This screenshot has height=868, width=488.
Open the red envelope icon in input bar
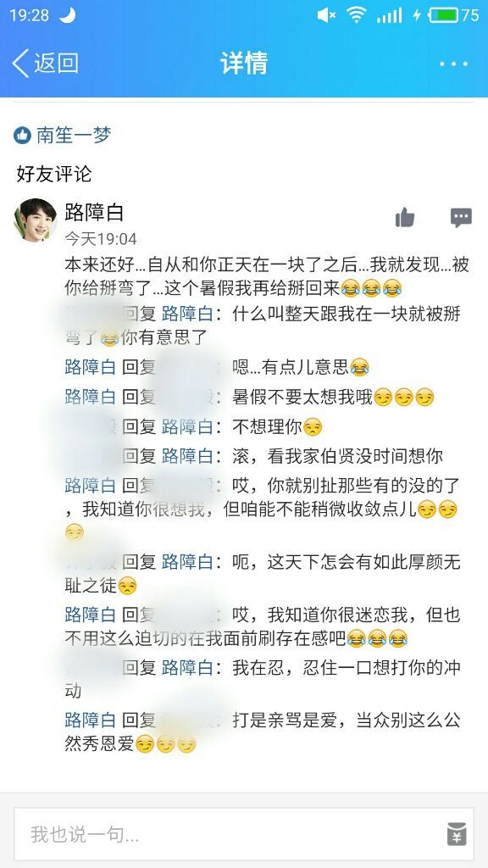pyautogui.click(x=457, y=834)
